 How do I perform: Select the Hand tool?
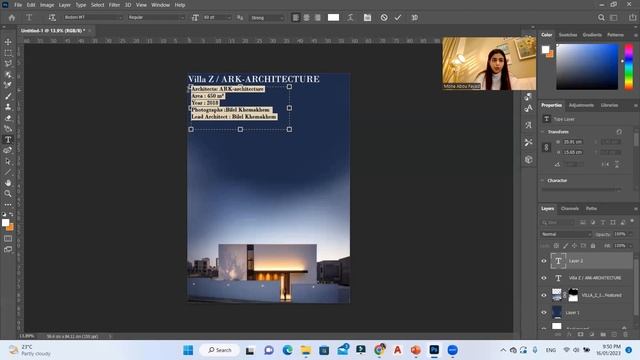(x=8, y=183)
